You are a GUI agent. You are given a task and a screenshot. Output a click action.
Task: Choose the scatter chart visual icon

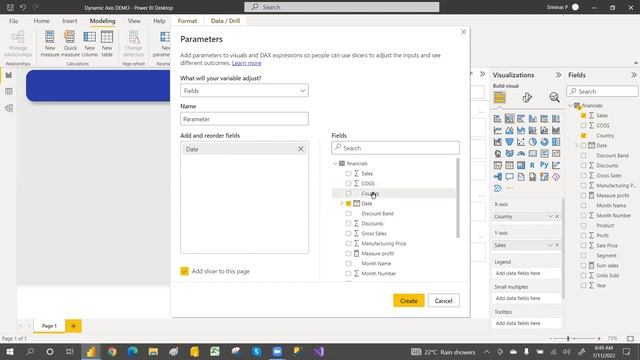pyautogui.click(x=521, y=142)
